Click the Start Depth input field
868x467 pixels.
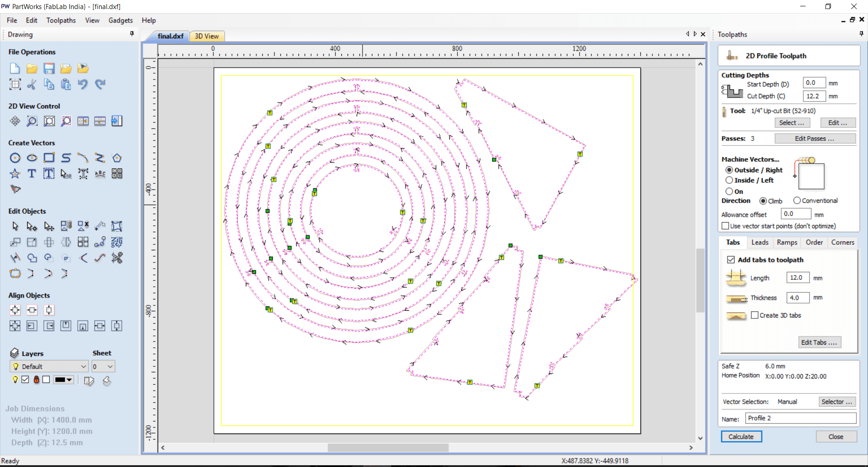(x=814, y=83)
